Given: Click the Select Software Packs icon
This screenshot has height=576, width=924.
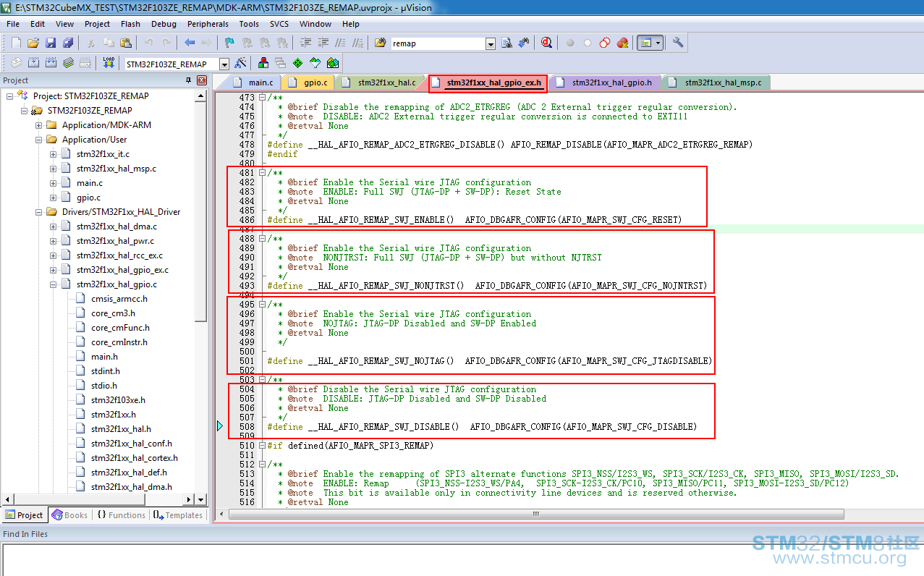Looking at the screenshot, I should coord(315,63).
